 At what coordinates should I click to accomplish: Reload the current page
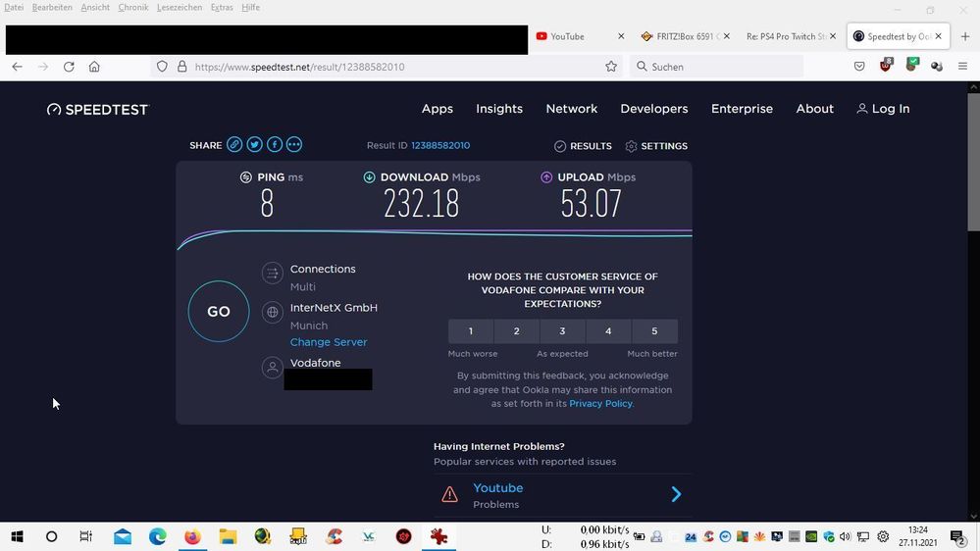point(69,67)
